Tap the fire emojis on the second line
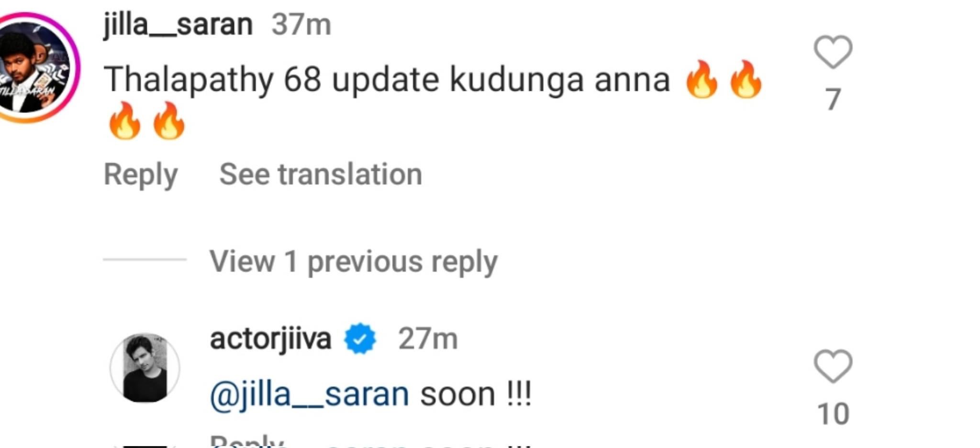Viewport: 980px width, 448px height. 146,120
